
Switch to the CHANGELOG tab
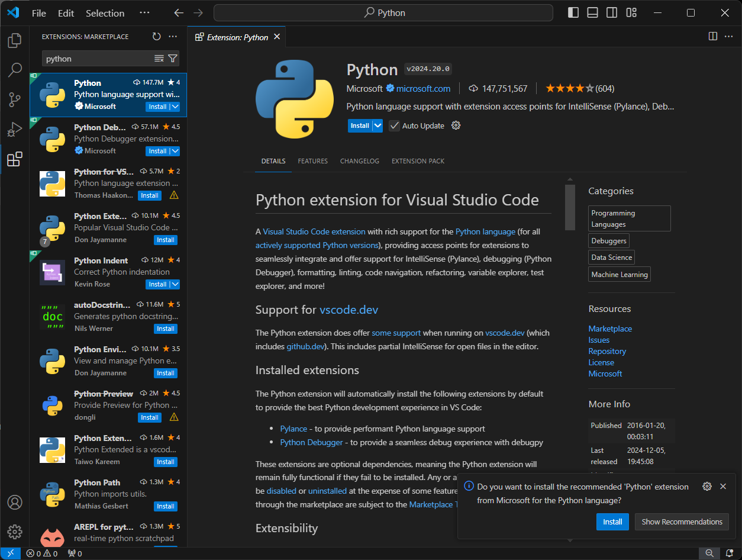click(359, 161)
